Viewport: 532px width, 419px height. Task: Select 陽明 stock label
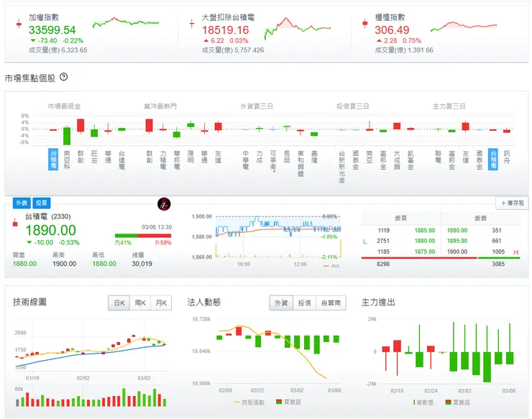tap(191, 157)
